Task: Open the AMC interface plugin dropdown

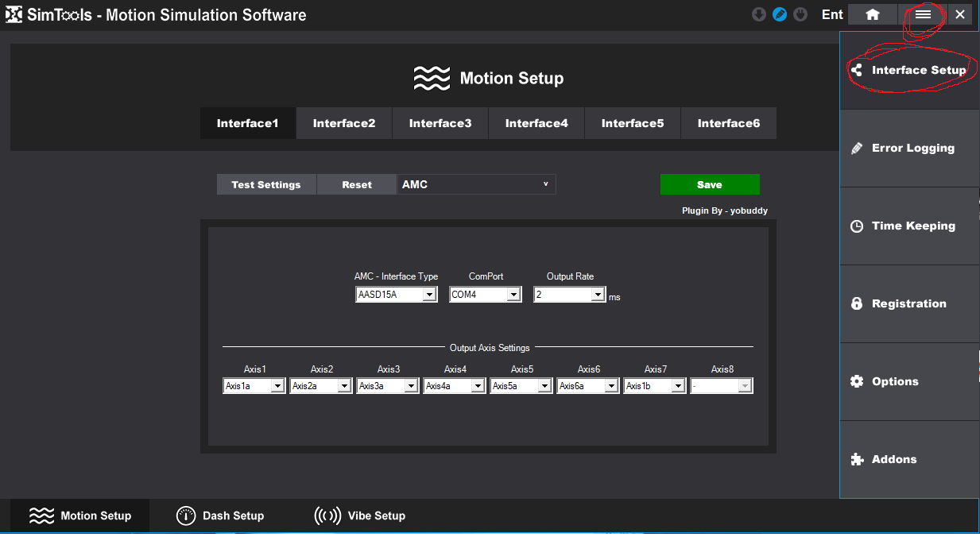Action: click(x=477, y=184)
